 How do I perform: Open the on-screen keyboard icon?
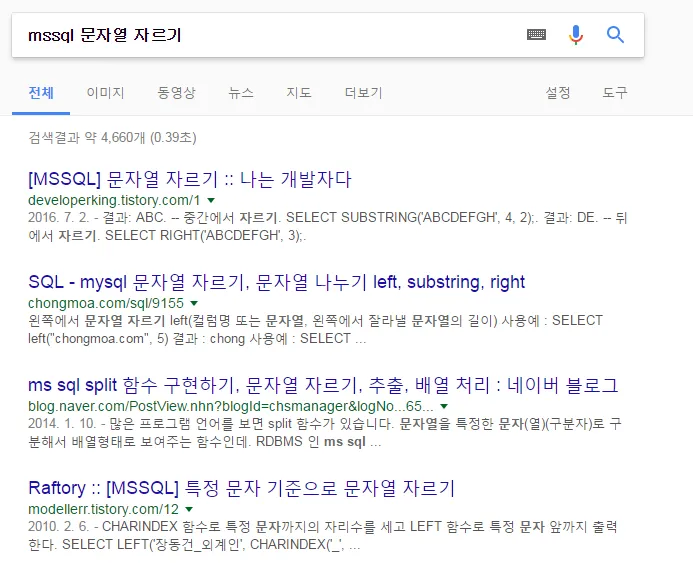coord(537,34)
